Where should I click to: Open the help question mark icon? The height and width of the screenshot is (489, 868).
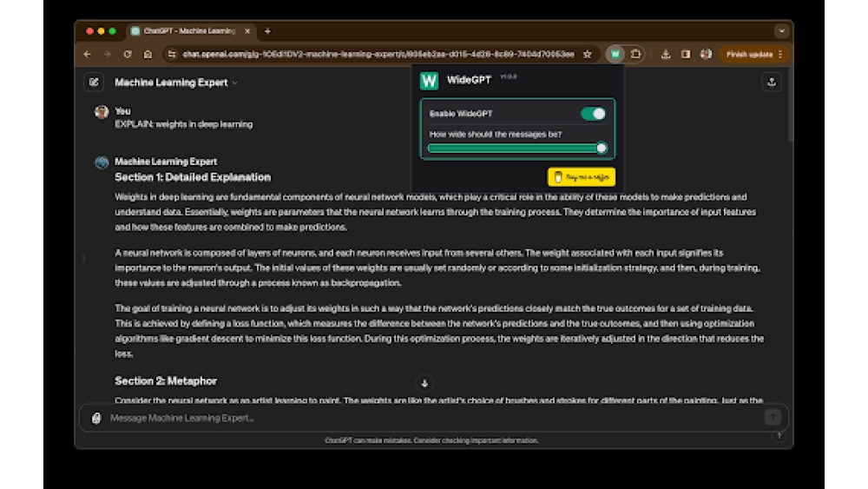[x=779, y=436]
